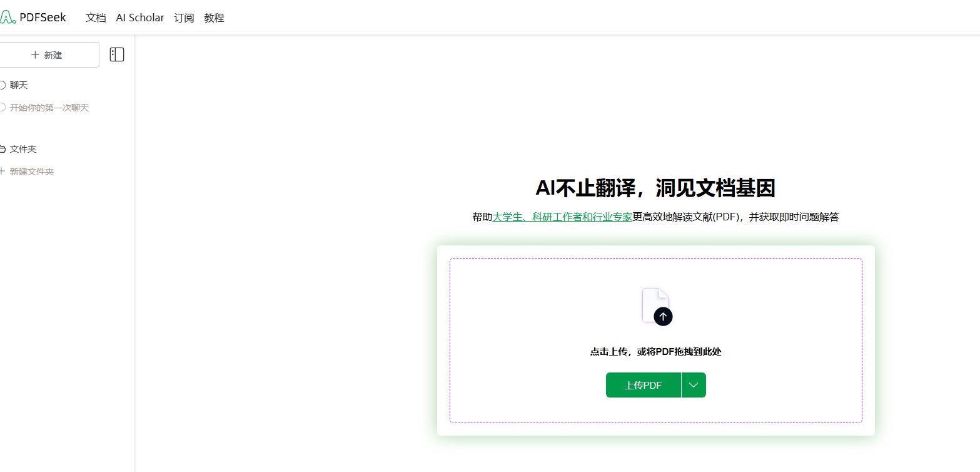Open the 文档 menu item
980x472 pixels.
pyautogui.click(x=96, y=18)
